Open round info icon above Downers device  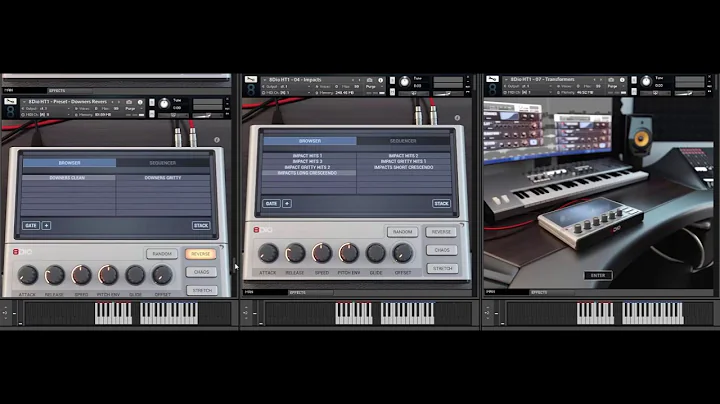(217, 140)
